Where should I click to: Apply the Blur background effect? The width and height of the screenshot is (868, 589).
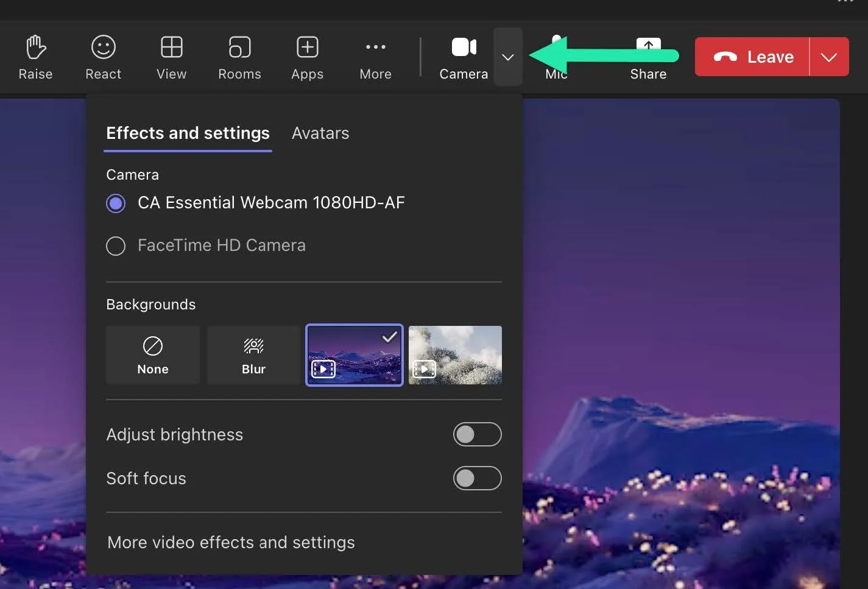pos(253,355)
